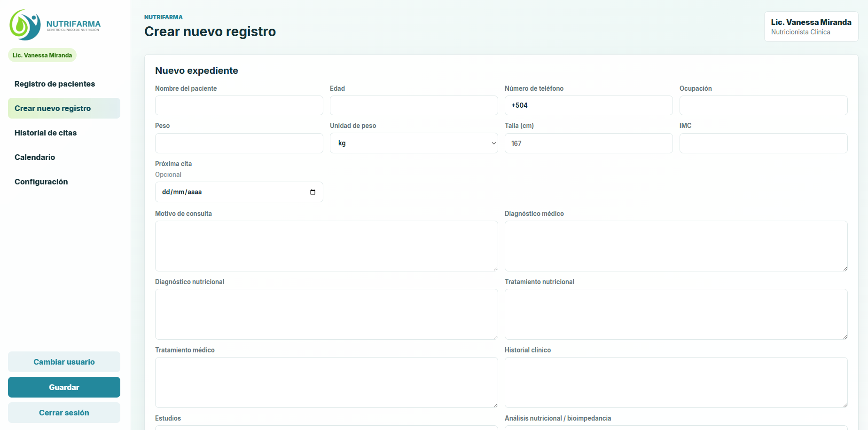Save the record with Guardar button
Screen dimensions: 868x430
tap(64, 387)
